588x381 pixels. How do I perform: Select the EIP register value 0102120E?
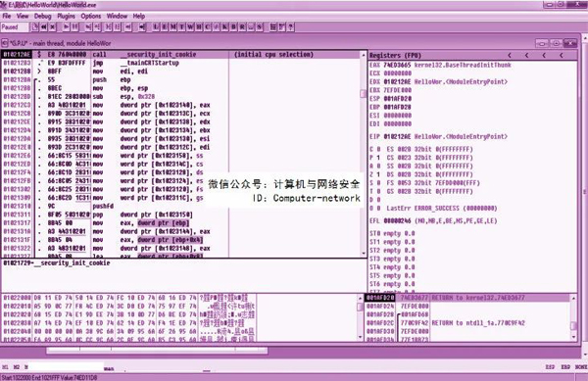point(397,136)
